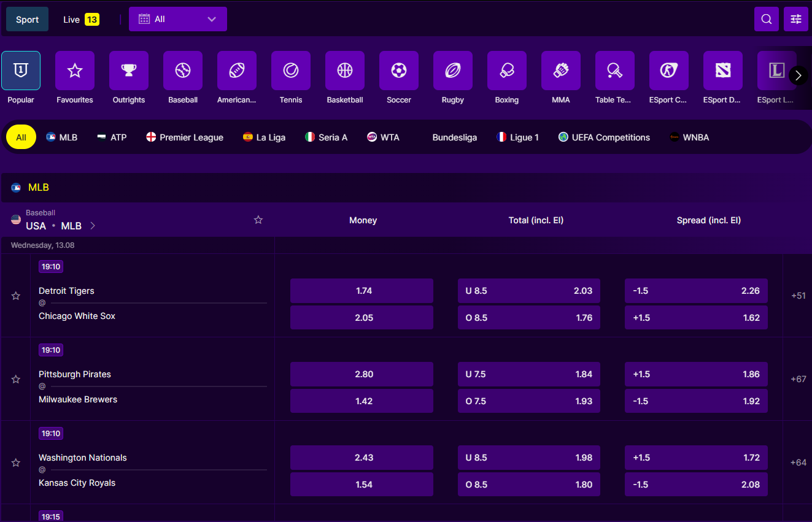The height and width of the screenshot is (522, 812).
Task: Show +51 more markets for Tigers game
Action: point(798,296)
